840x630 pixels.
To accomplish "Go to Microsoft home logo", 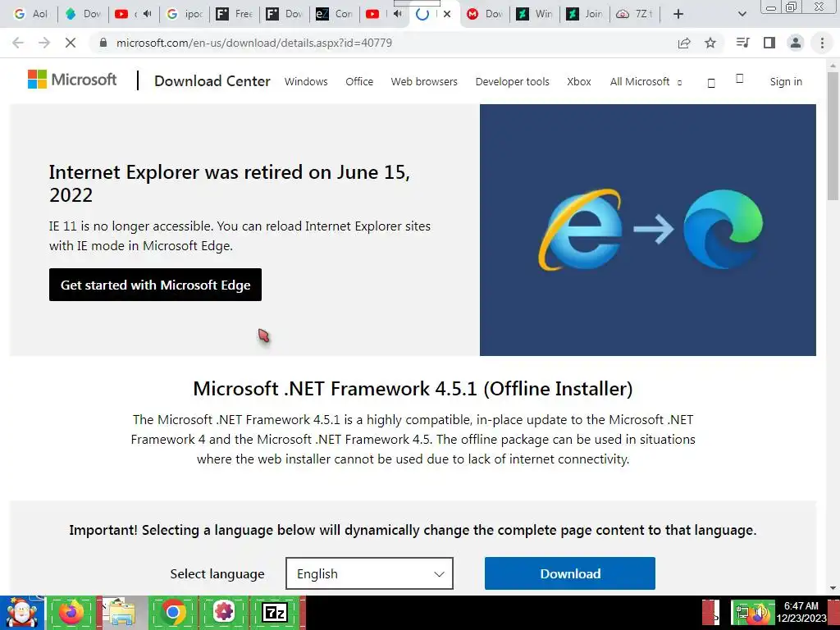I will (72, 80).
